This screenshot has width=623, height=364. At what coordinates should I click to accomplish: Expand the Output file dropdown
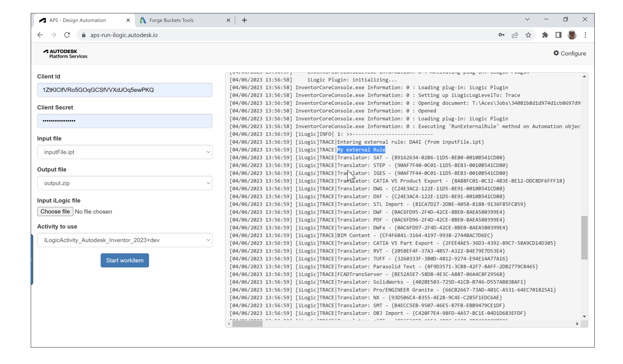pyautogui.click(x=125, y=183)
